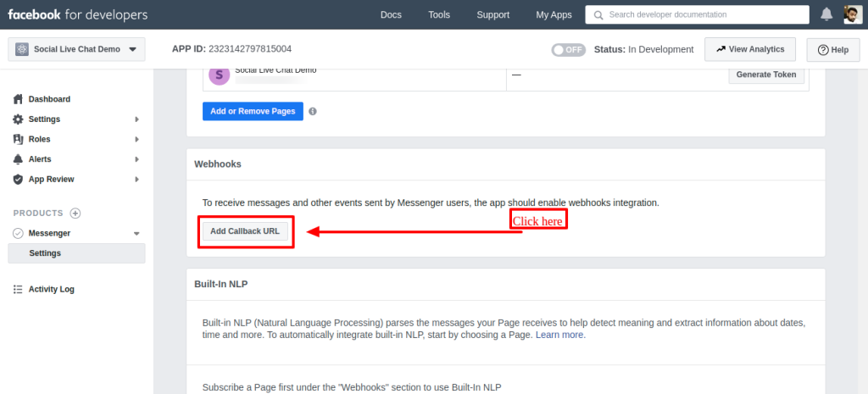
Task: Open the Docs menu
Action: tap(391, 15)
